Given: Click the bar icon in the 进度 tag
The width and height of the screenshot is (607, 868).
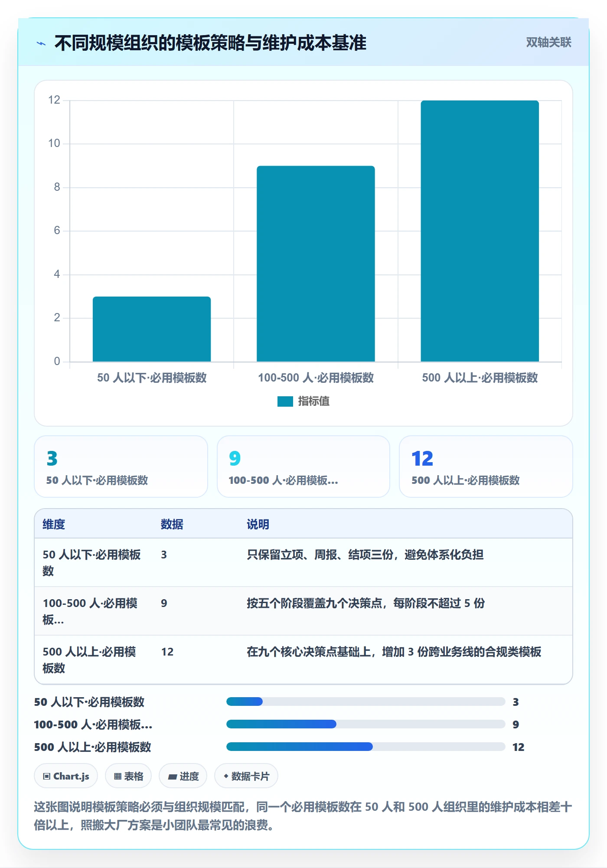Looking at the screenshot, I should click(x=172, y=777).
